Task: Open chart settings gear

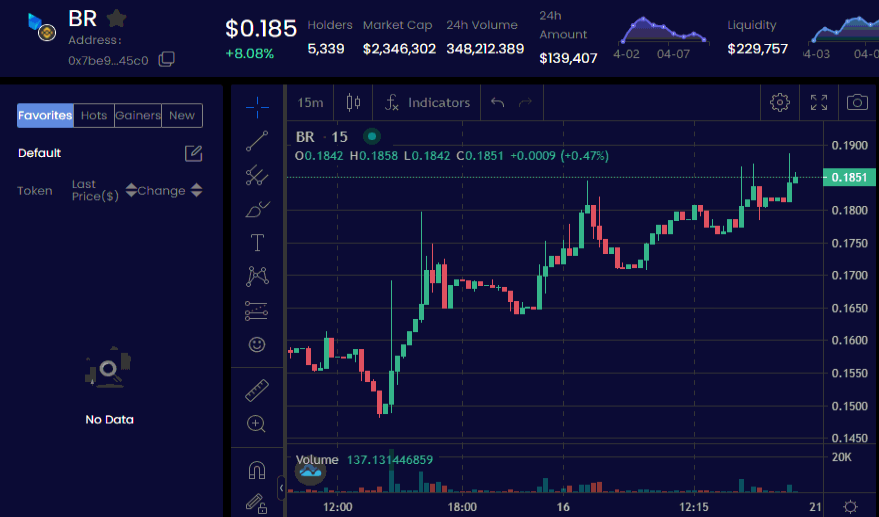Action: coord(780,103)
